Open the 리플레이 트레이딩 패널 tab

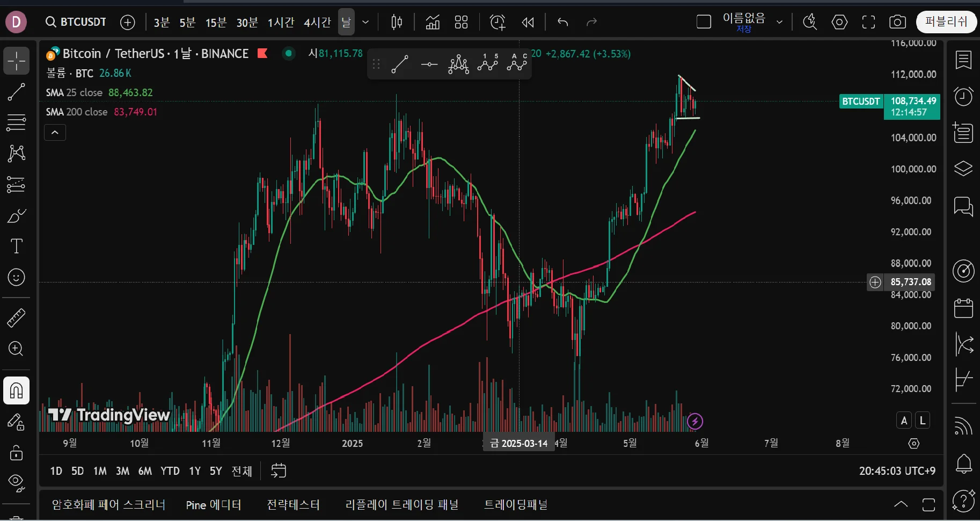click(401, 504)
